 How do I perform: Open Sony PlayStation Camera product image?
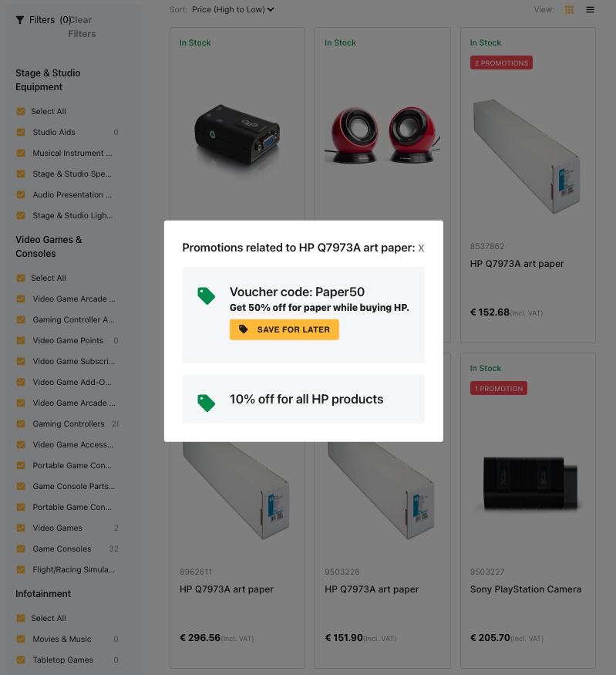[527, 482]
